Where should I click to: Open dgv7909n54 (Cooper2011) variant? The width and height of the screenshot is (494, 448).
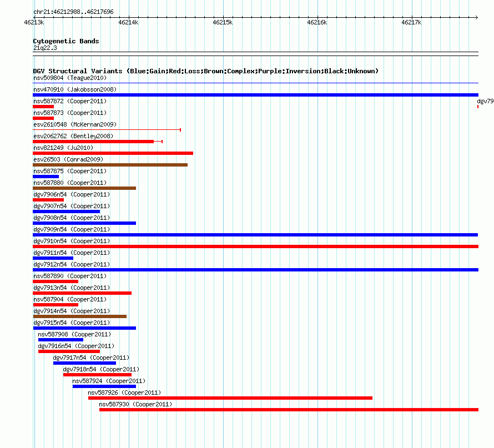(72, 229)
